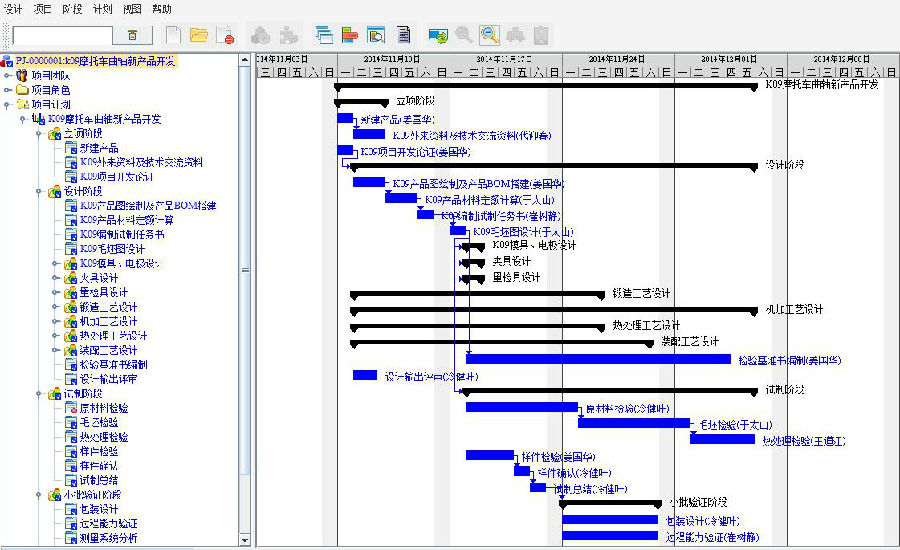Image resolution: width=900 pixels, height=550 pixels.
Task: Click the cascading windows toolbar icon
Action: [324, 35]
